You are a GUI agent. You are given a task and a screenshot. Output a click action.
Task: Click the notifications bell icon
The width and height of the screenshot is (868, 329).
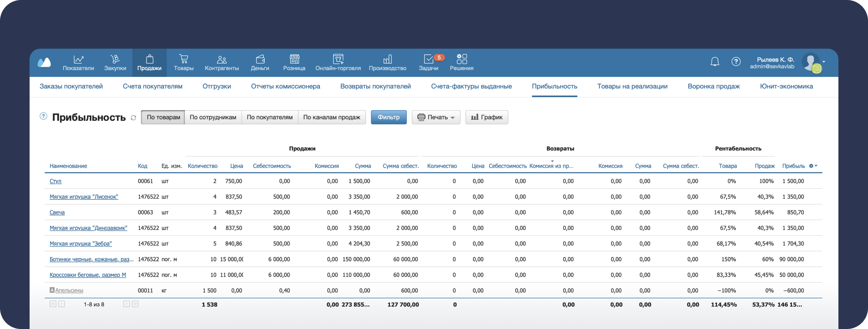715,62
